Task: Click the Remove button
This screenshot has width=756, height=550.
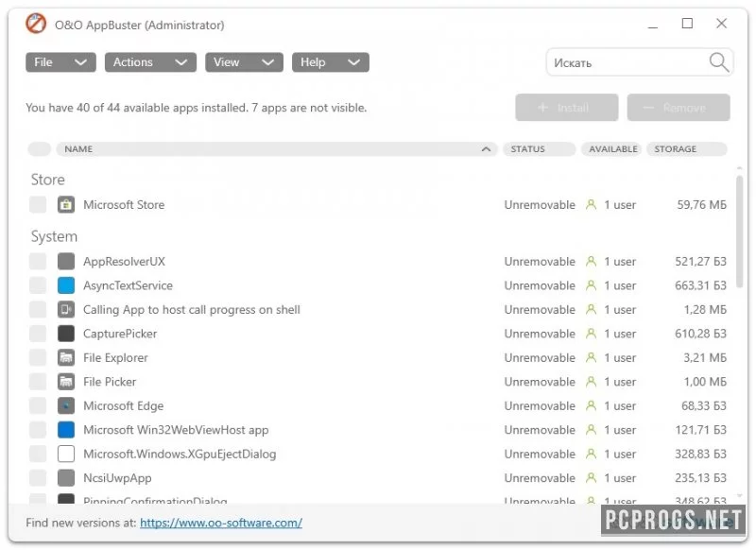Action: [679, 108]
